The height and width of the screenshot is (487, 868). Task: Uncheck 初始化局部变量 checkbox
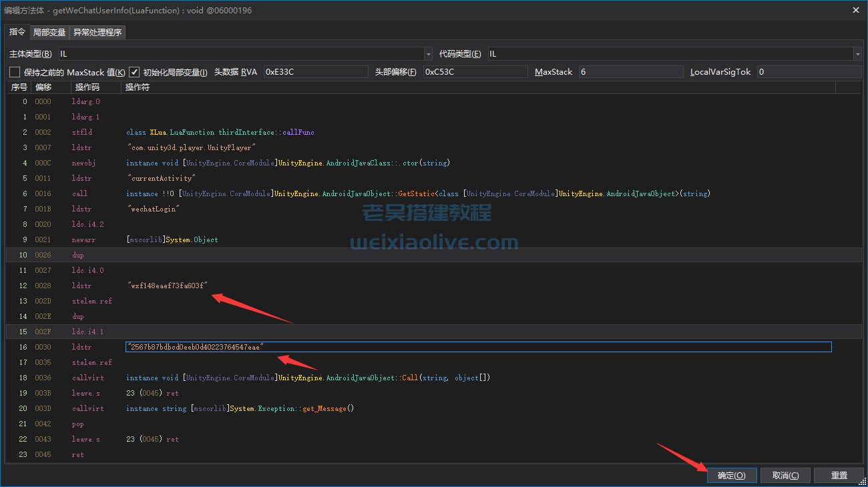[134, 72]
